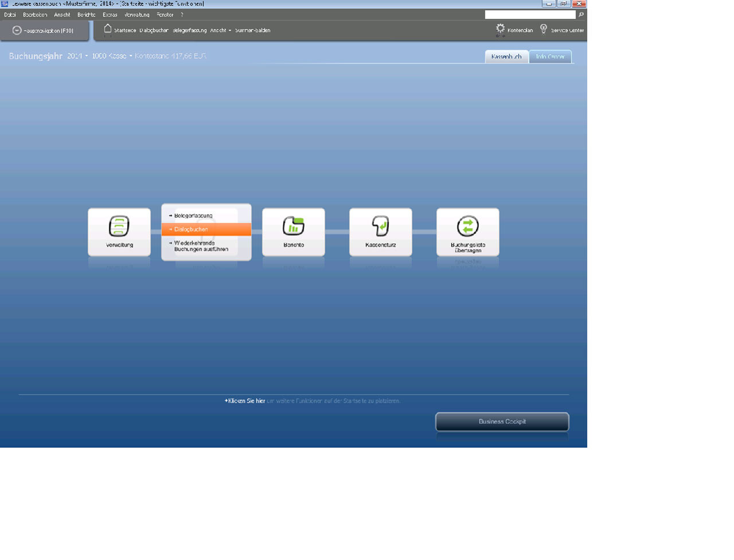Click the 'Klicken Sie hier' link
Image resolution: width=734 pixels, height=560 pixels.
point(245,401)
